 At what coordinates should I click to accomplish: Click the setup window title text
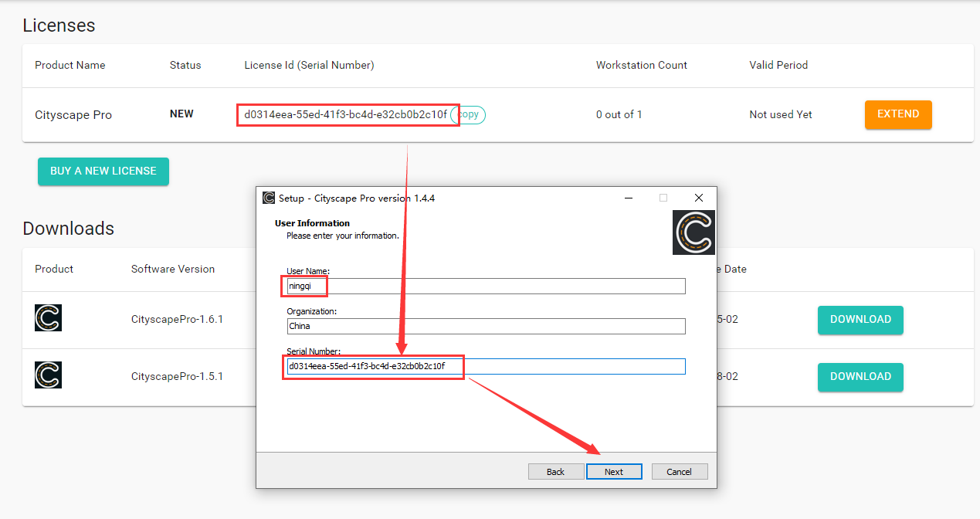357,198
